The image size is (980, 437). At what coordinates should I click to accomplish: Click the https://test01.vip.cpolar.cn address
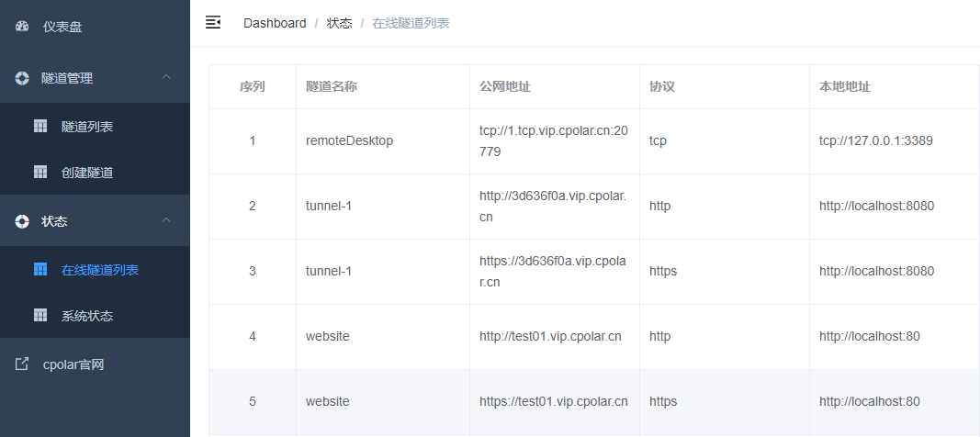554,401
